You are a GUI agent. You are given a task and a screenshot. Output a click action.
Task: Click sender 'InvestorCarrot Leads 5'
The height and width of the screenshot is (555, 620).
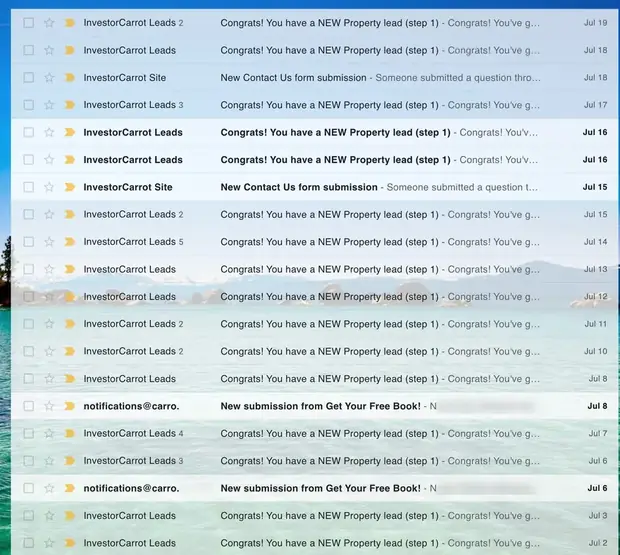133,242
